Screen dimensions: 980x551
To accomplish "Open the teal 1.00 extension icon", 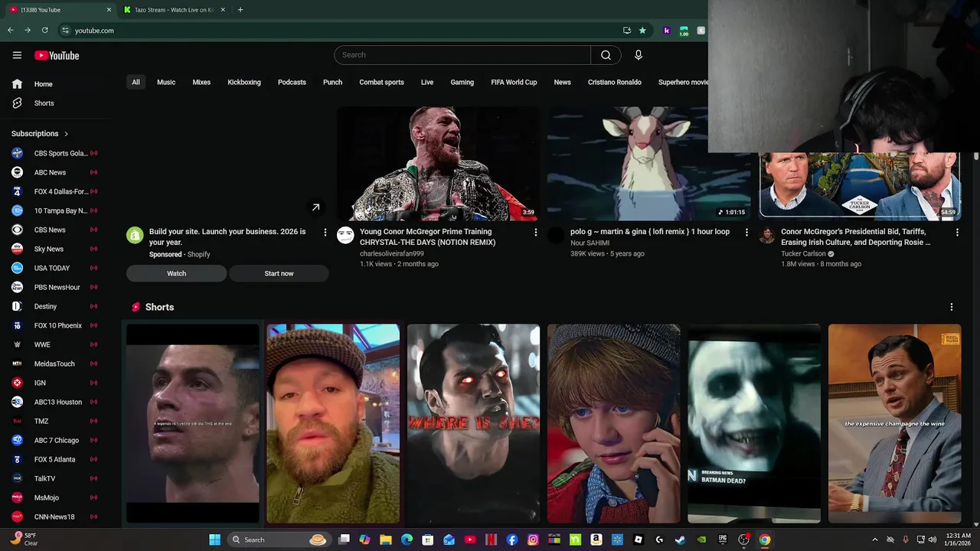I will pos(684,31).
